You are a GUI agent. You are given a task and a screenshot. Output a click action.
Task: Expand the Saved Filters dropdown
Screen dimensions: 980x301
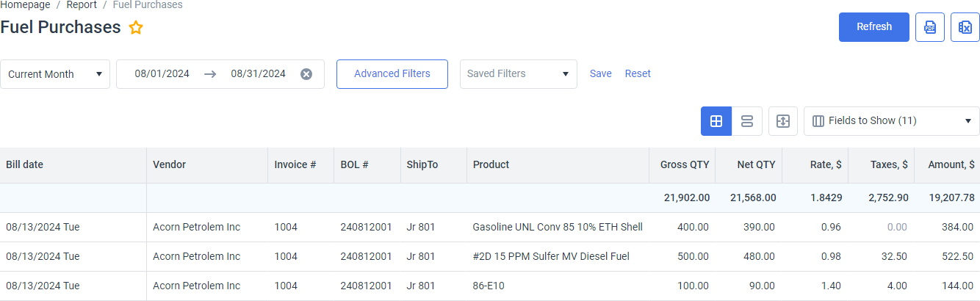tap(519, 74)
